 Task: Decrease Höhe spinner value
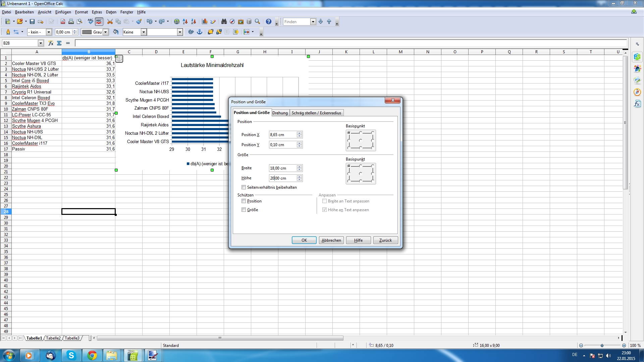click(x=300, y=180)
